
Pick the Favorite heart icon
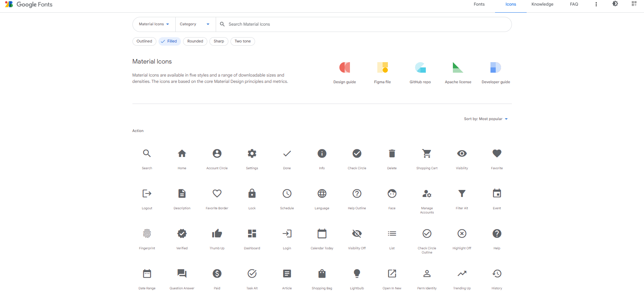click(x=497, y=153)
